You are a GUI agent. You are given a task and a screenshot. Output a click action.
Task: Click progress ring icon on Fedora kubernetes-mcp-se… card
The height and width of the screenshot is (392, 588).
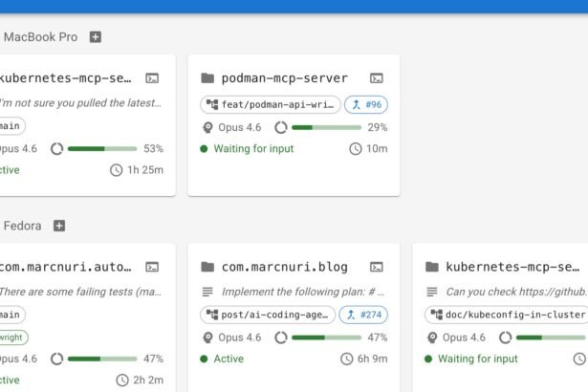coord(505,338)
